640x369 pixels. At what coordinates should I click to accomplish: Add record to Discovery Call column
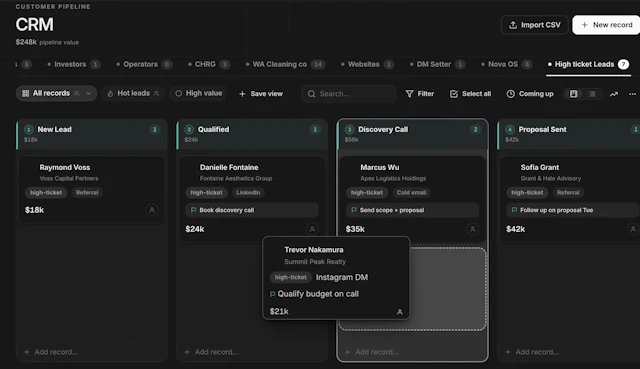[372, 352]
